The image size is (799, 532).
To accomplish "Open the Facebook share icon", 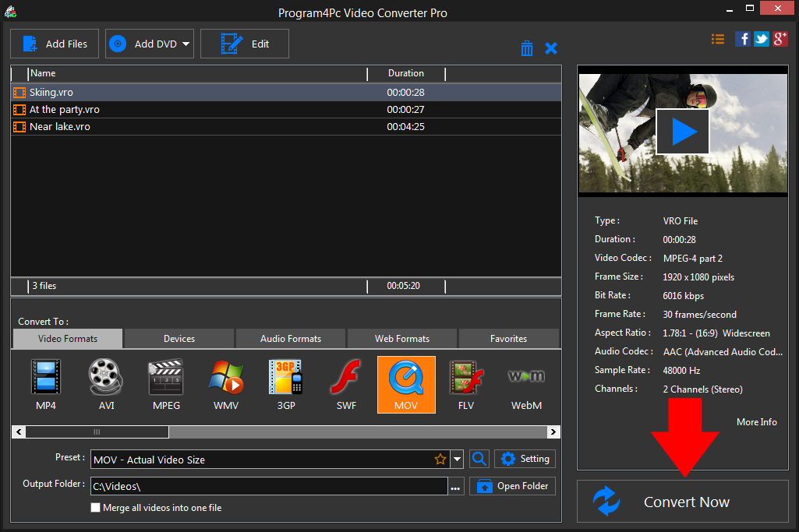I will pos(743,39).
